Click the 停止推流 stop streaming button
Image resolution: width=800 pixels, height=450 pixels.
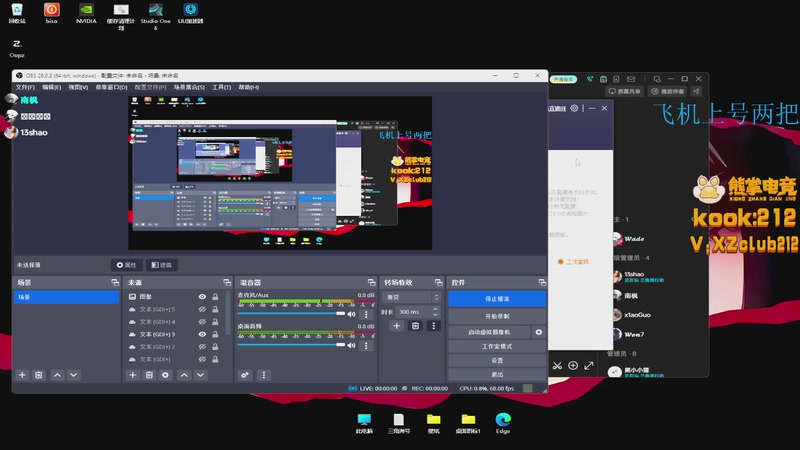(497, 298)
